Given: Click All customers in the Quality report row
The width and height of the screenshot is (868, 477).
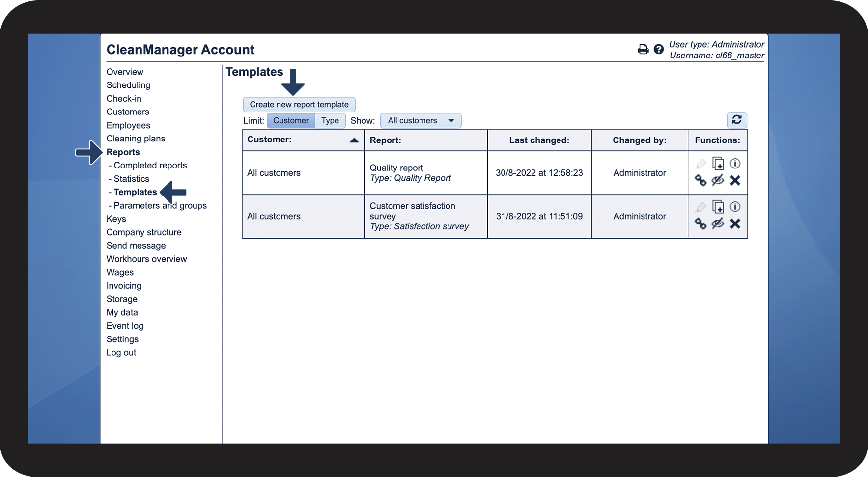Looking at the screenshot, I should click(274, 173).
